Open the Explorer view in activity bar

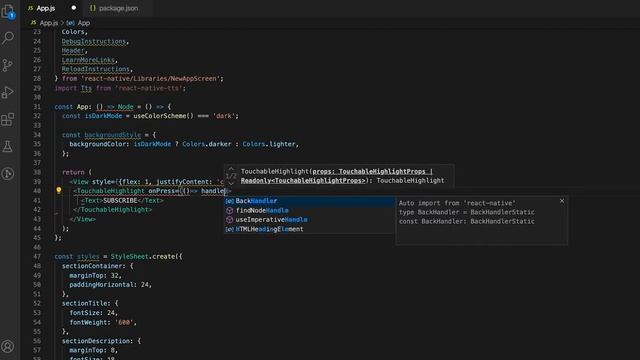(8, 12)
